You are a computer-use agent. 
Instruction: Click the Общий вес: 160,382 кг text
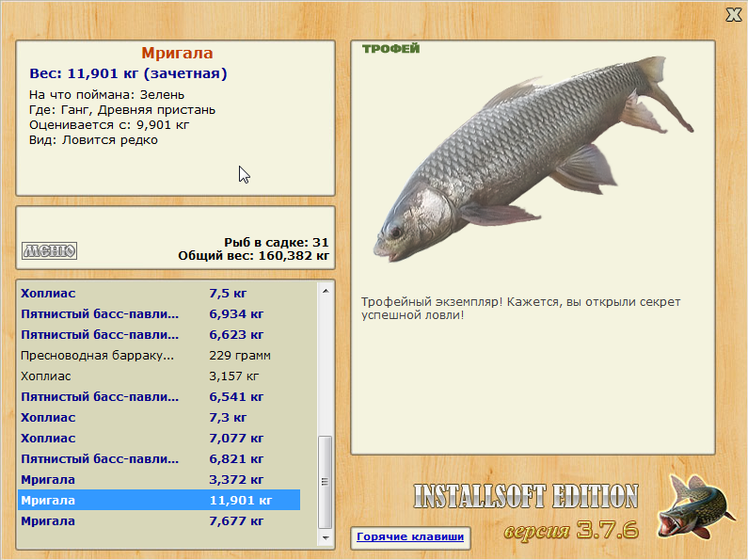[x=254, y=256]
